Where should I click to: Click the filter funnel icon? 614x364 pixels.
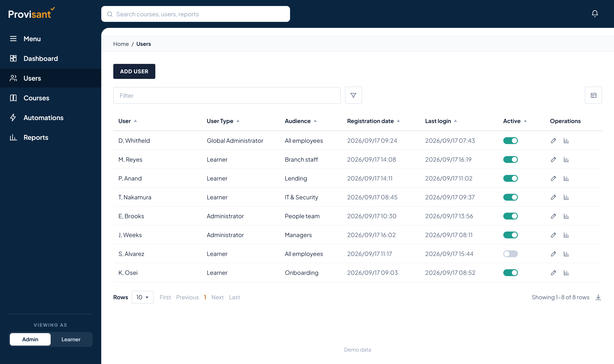pos(353,95)
